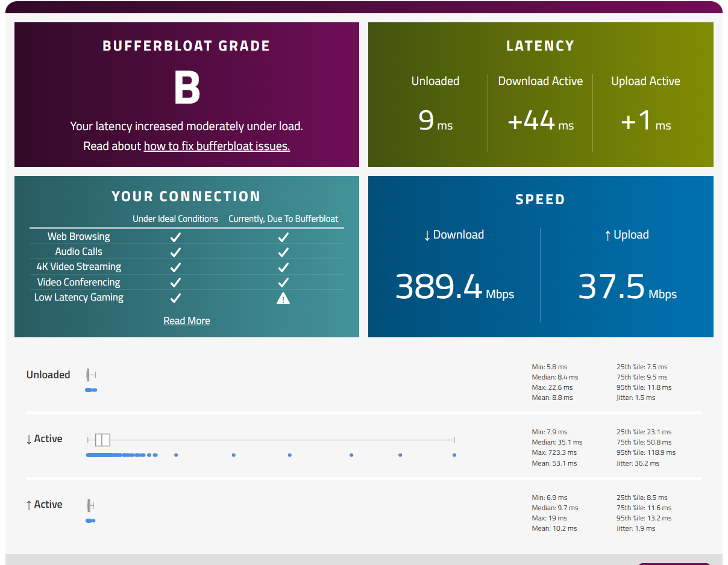Viewport: 728px width, 565px height.
Task: Click the "BUFFERBLOAT GRADE" heading
Action: pos(187,46)
